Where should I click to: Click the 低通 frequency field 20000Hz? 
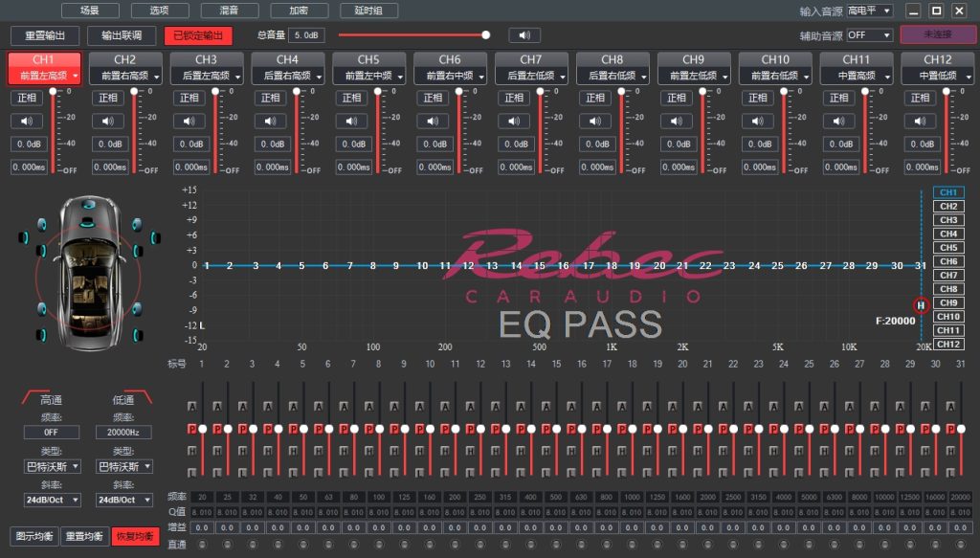pos(123,432)
